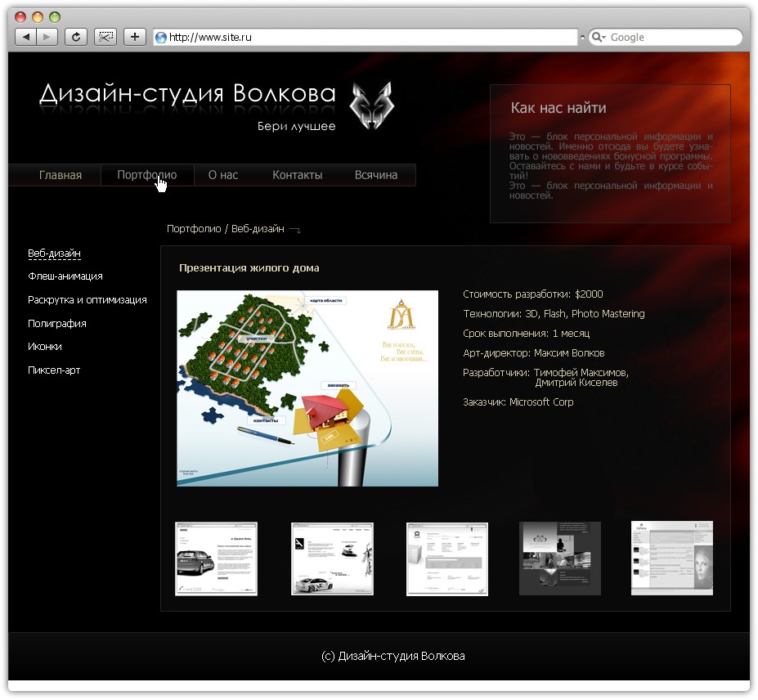This screenshot has height=700, width=758.
Task: Open the Главная menu item
Action: 61,175
